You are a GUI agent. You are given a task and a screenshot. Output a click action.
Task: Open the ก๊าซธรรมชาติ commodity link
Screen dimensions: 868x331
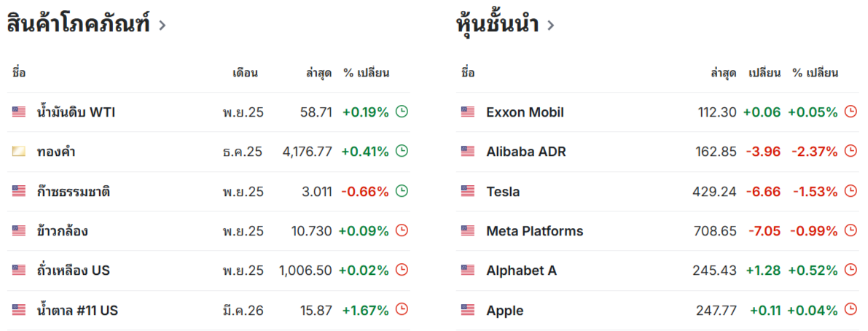pyautogui.click(x=73, y=192)
